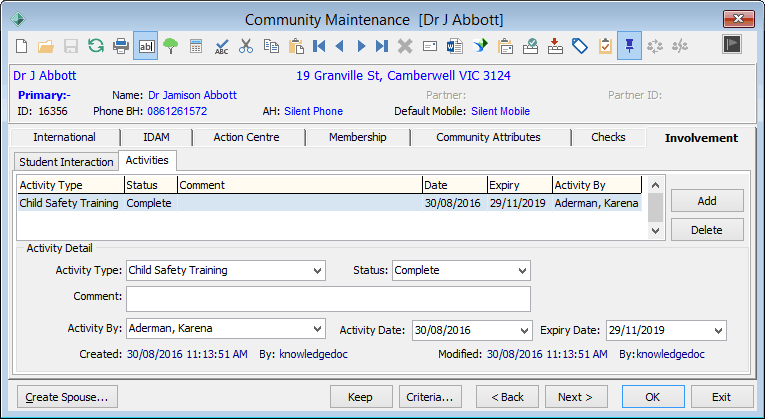Click the orange clipboard checkmark icon
The width and height of the screenshot is (765, 419).
(x=605, y=46)
